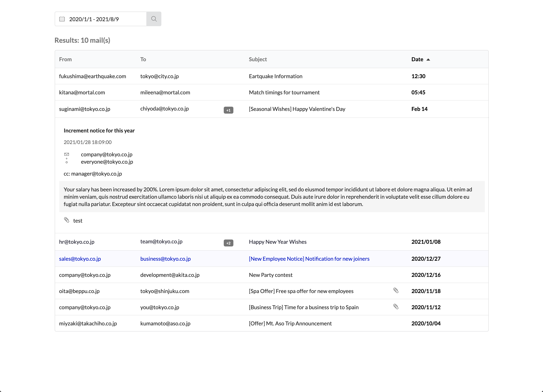Click the Date column header

point(417,59)
